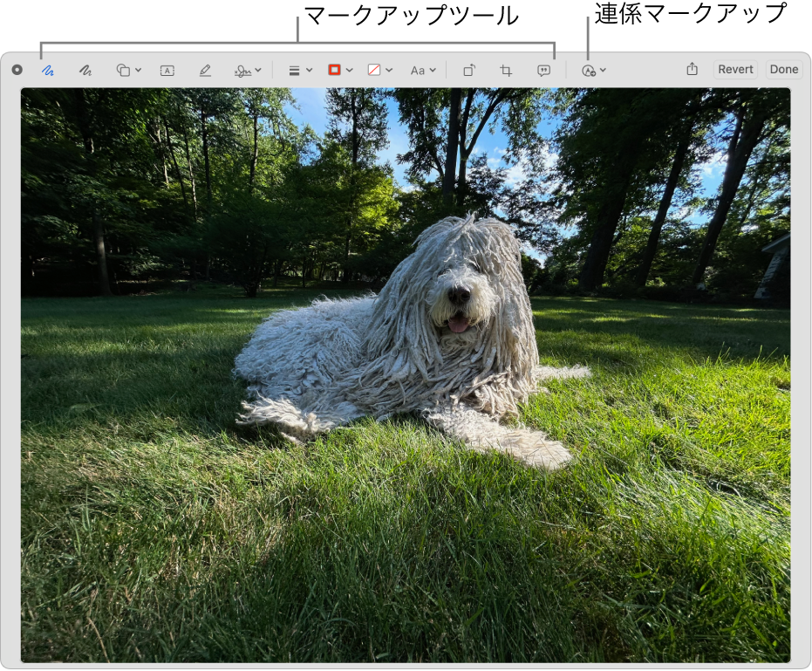The image size is (812, 671).
Task: Expand the Continuity Markup device dropdown
Action: click(x=604, y=70)
